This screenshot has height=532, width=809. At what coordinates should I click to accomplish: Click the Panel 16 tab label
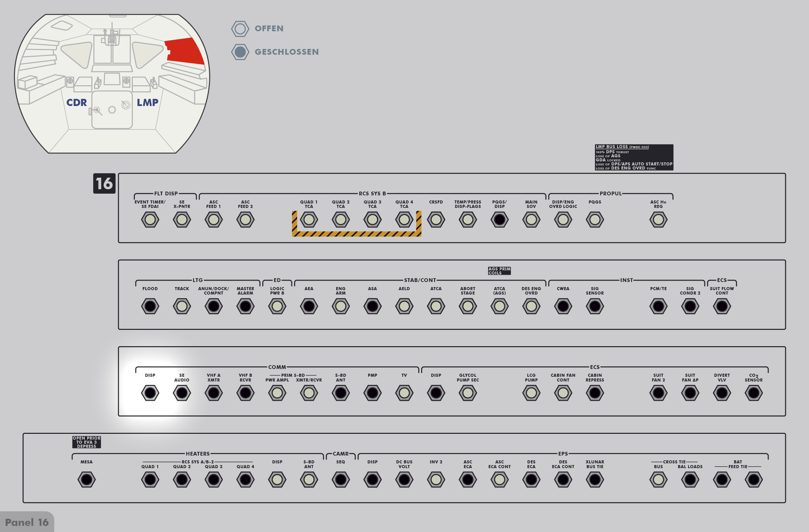(27, 522)
